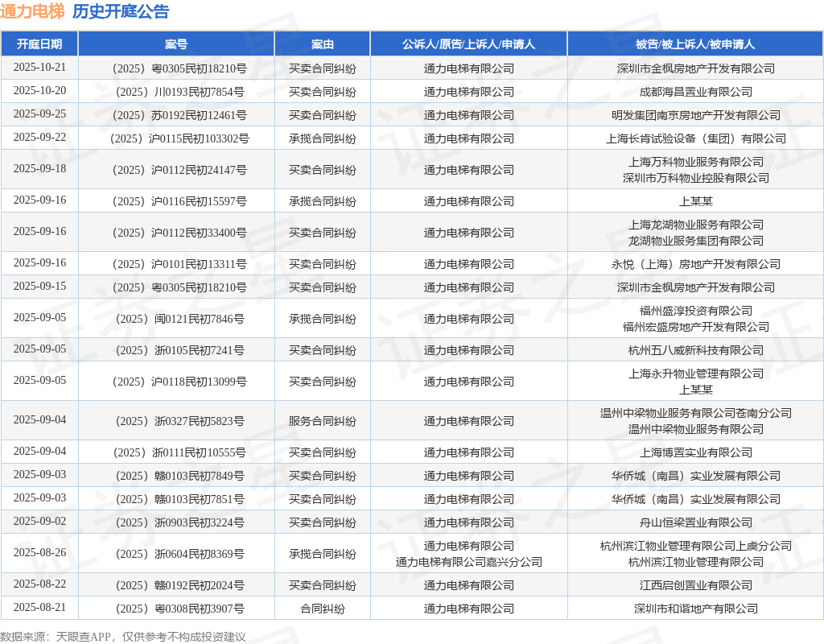824x644 pixels.
Task: Click defendant 福州宏盛房地产开发有限公司
Action: click(696, 328)
